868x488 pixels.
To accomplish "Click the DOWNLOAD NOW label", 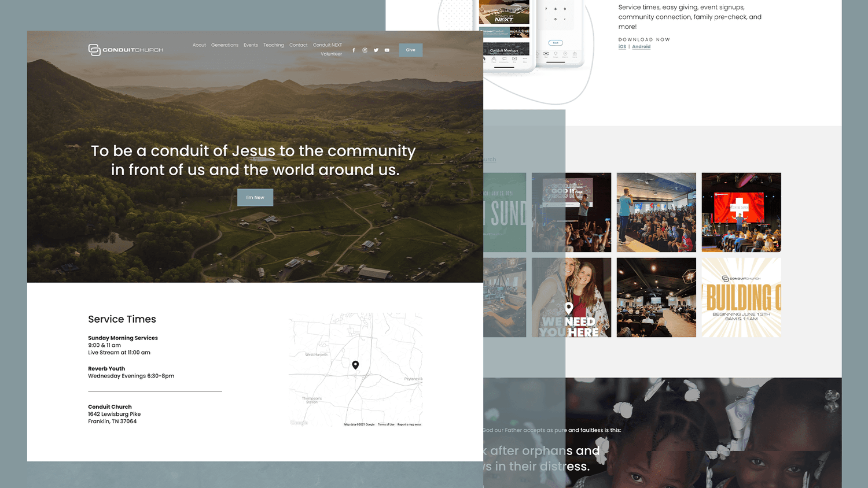I will tap(644, 40).
